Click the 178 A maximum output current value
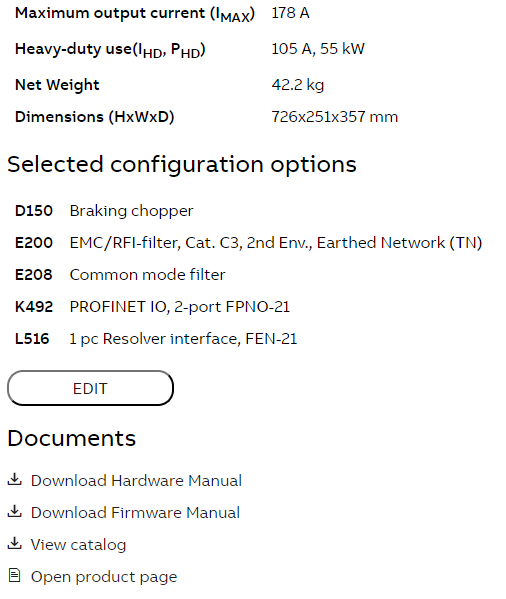 pos(290,13)
